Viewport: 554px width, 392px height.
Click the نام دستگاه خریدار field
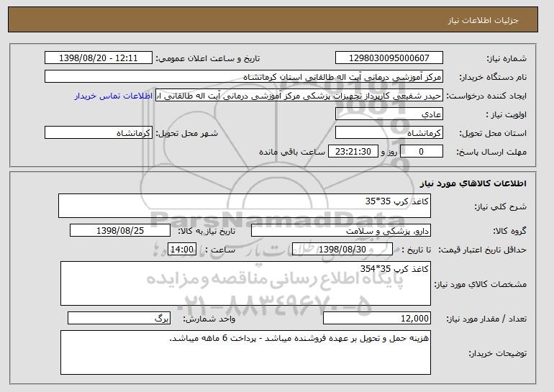point(244,77)
